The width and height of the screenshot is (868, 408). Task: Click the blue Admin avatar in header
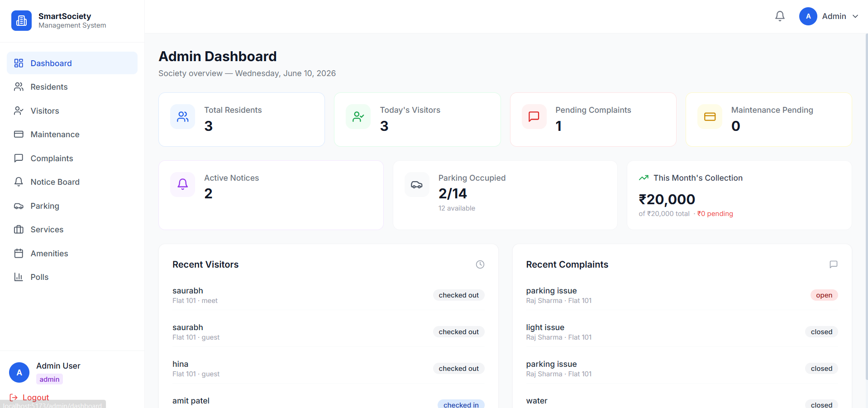tap(808, 16)
